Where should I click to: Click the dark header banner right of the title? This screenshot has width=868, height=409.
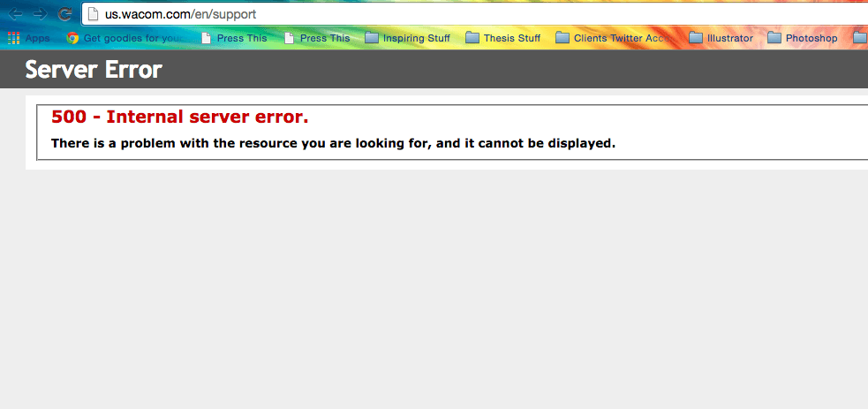point(530,70)
